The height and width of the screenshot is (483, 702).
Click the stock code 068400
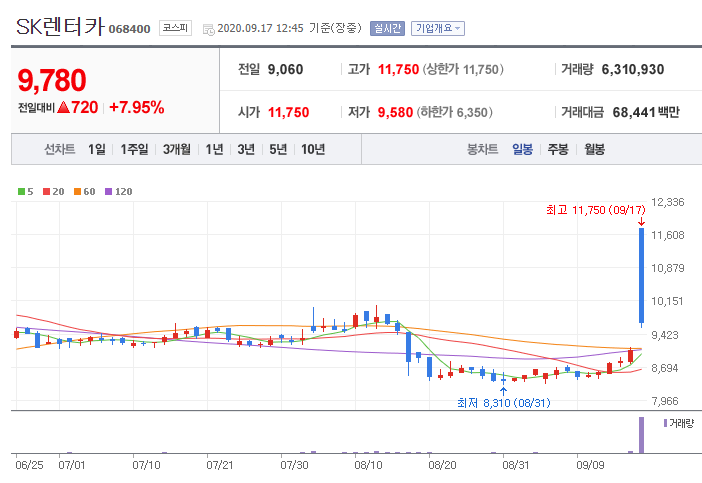click(x=129, y=29)
